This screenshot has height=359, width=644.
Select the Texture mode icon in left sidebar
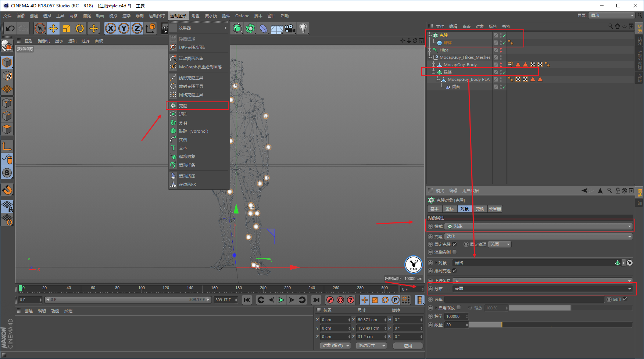7,76
